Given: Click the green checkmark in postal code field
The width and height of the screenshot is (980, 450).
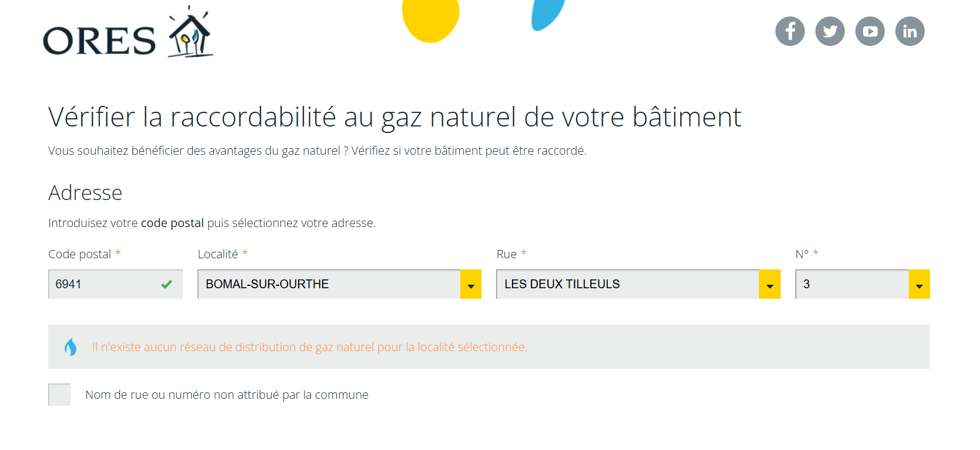Looking at the screenshot, I should click(166, 285).
